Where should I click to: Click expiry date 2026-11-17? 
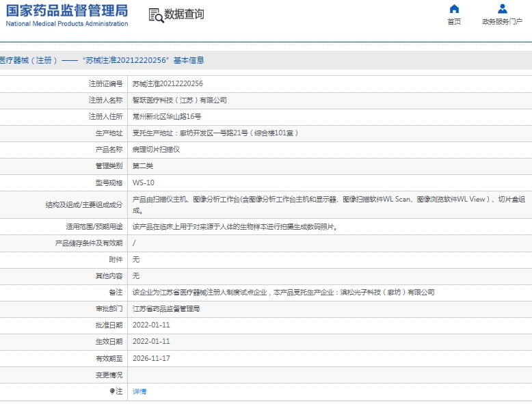[x=151, y=359]
